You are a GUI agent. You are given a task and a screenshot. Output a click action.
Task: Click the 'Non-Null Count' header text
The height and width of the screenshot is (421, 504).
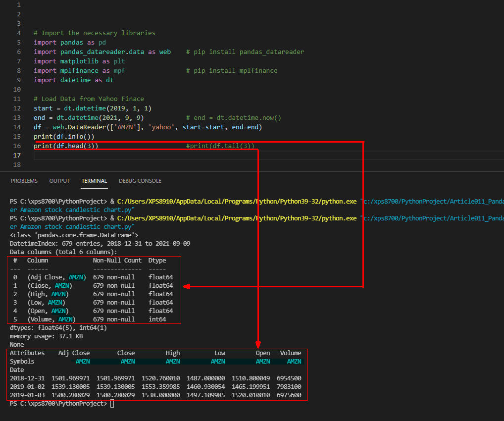tap(117, 261)
